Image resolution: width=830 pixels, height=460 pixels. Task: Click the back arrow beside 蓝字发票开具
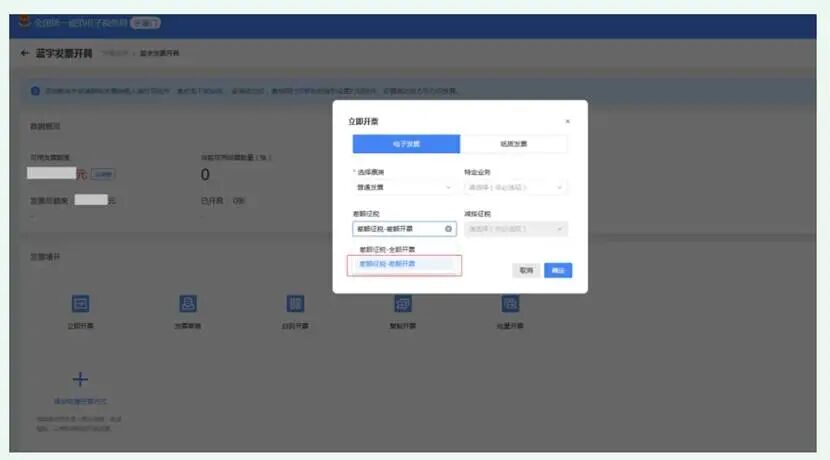(x=24, y=53)
